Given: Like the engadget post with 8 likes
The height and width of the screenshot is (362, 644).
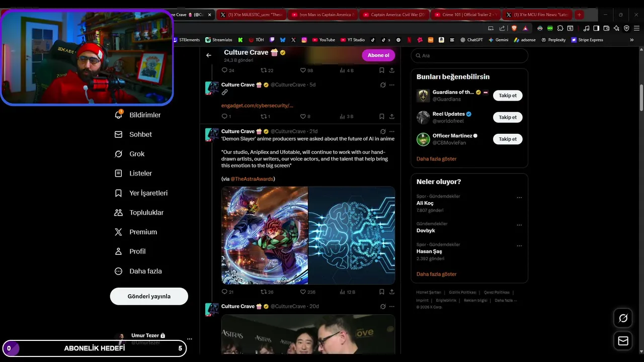Looking at the screenshot, I should [x=305, y=117].
